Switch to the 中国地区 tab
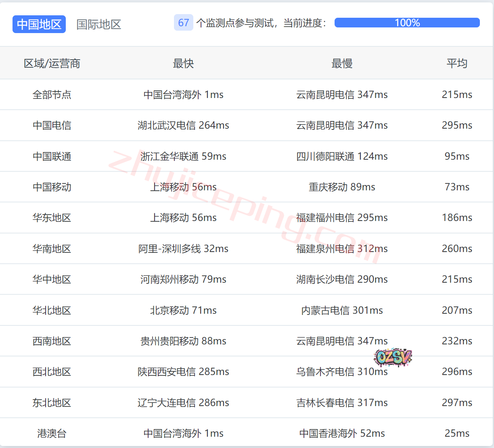 [x=39, y=24]
